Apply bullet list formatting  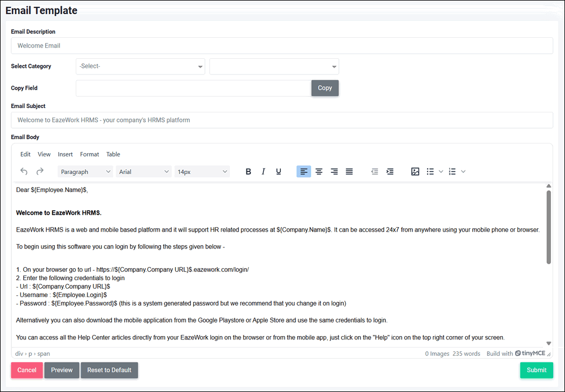[430, 172]
